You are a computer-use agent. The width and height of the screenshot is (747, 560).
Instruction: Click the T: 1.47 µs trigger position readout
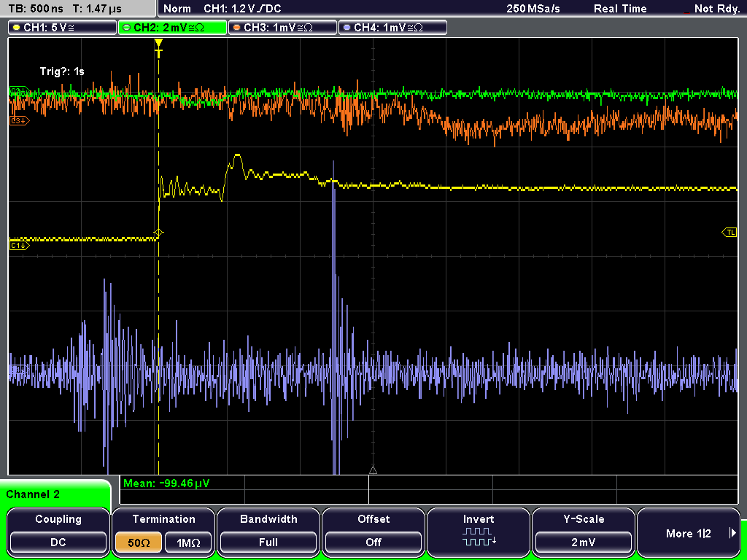point(97,9)
